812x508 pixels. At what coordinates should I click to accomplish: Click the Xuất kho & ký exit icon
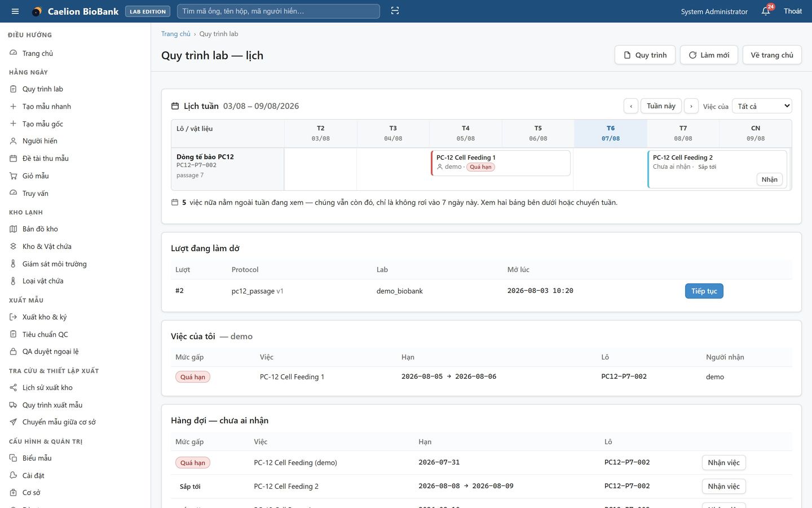tap(14, 317)
